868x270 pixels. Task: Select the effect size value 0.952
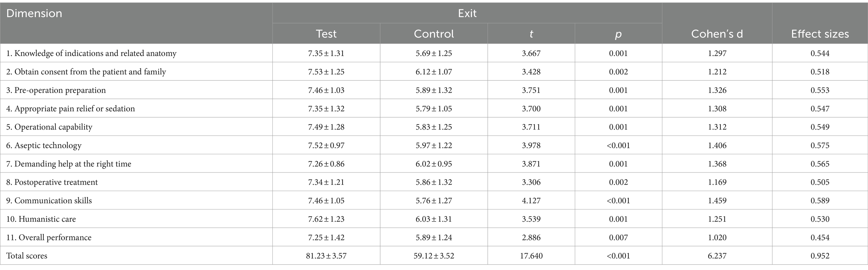coord(820,256)
